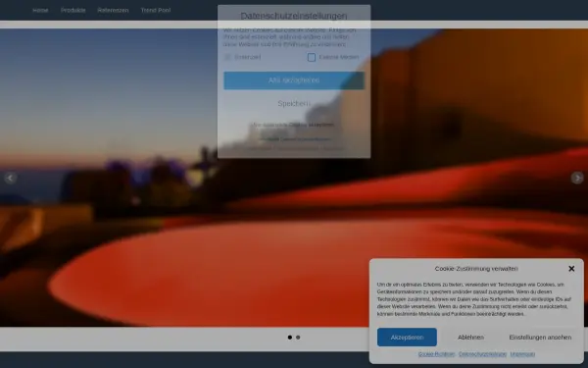Click the blue Akzeptieren button

407,338
